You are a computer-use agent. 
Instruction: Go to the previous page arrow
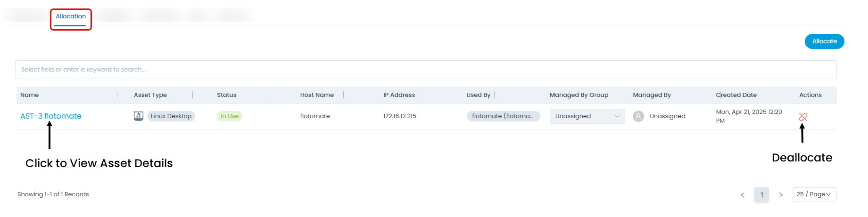coord(742,195)
